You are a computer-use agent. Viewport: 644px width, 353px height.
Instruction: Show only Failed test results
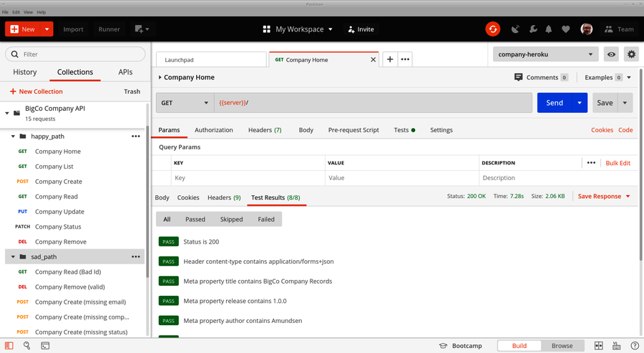click(265, 219)
